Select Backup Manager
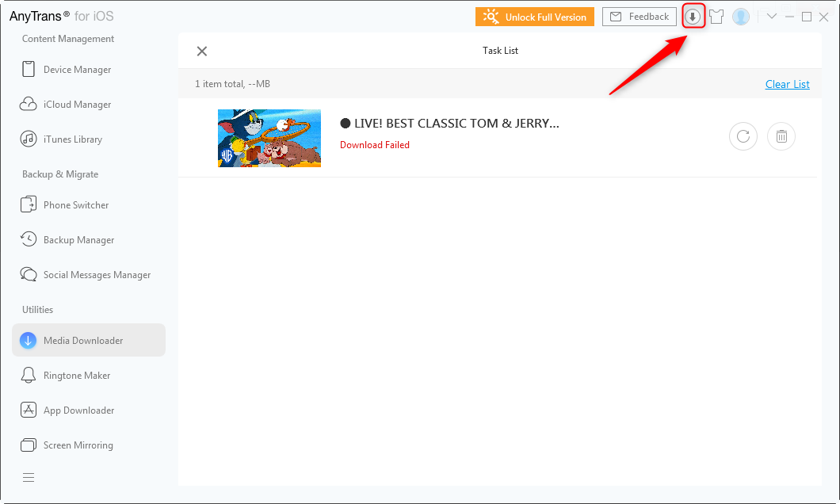The height and width of the screenshot is (504, 840). (78, 240)
